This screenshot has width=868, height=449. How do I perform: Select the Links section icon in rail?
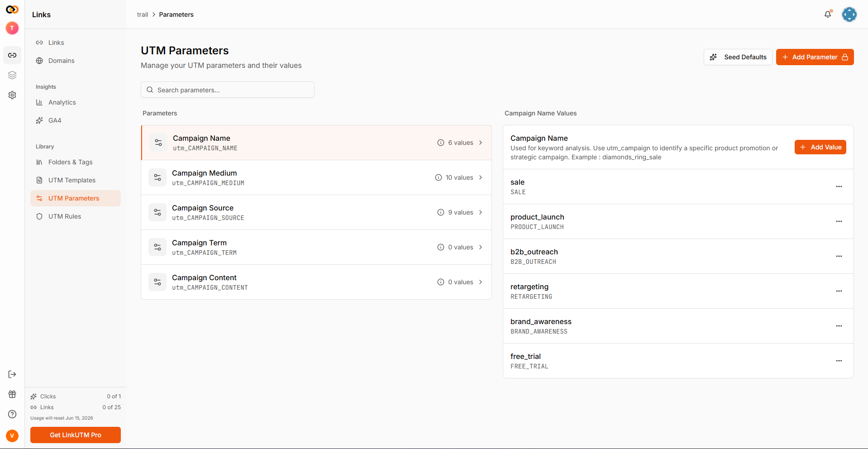(12, 55)
